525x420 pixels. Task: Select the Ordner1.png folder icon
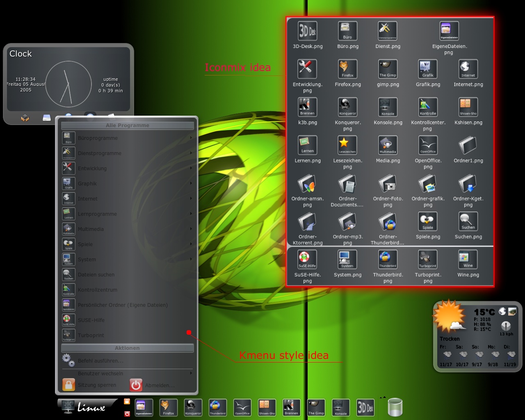coord(468,145)
